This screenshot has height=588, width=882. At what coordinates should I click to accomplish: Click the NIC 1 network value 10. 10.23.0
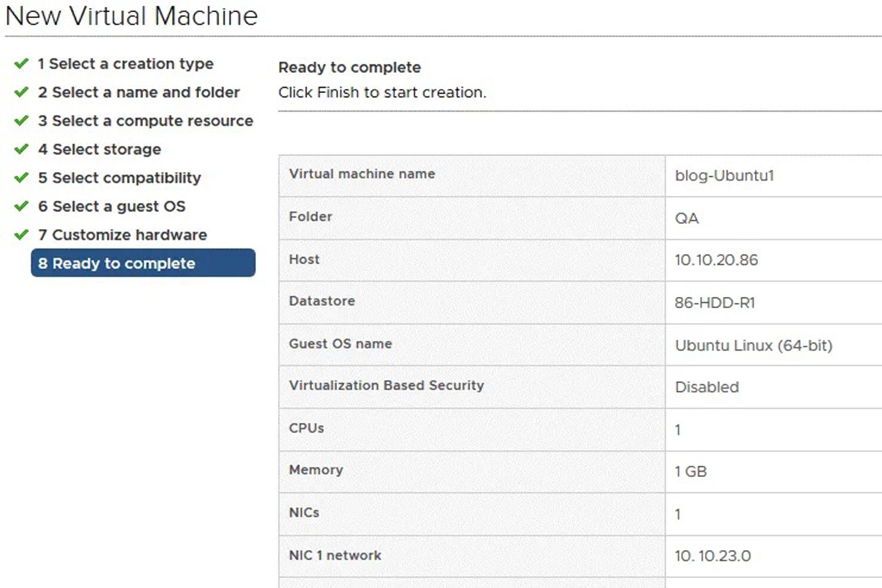tap(712, 556)
